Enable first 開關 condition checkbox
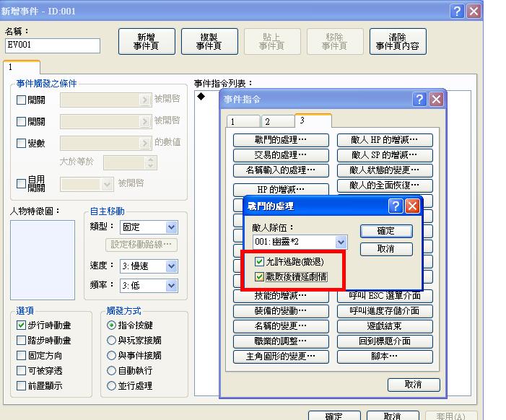This screenshot has width=506, height=420. coord(21,100)
